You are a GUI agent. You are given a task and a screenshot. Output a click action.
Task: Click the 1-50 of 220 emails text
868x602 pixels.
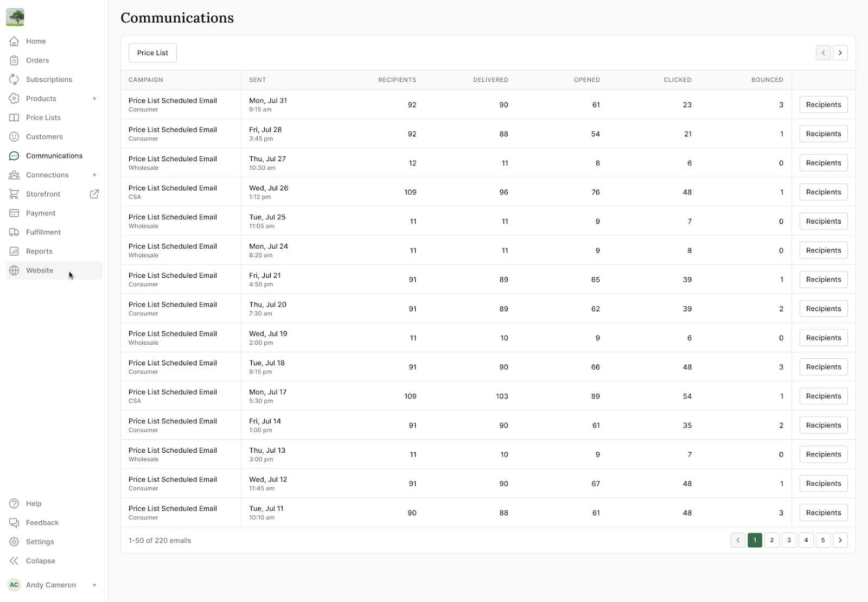click(x=160, y=541)
